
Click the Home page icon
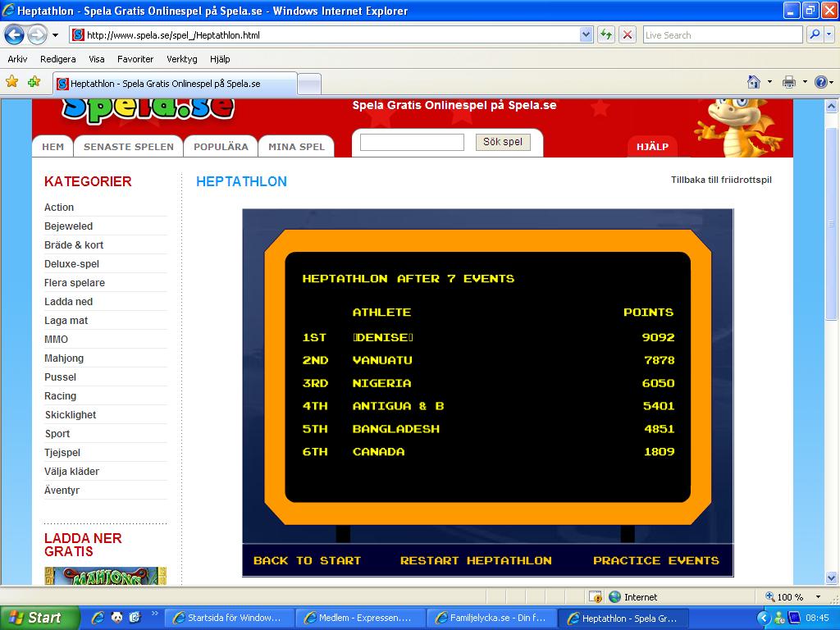click(754, 82)
